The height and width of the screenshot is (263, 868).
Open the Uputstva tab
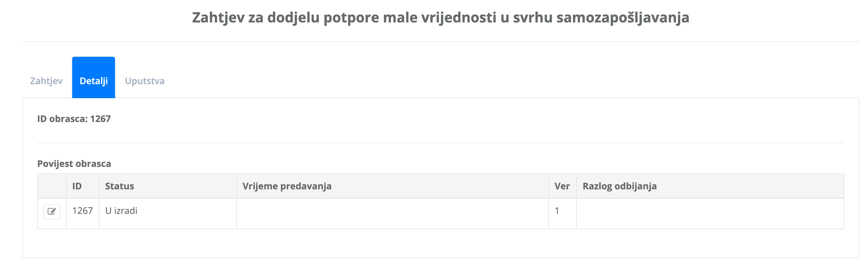pyautogui.click(x=144, y=81)
